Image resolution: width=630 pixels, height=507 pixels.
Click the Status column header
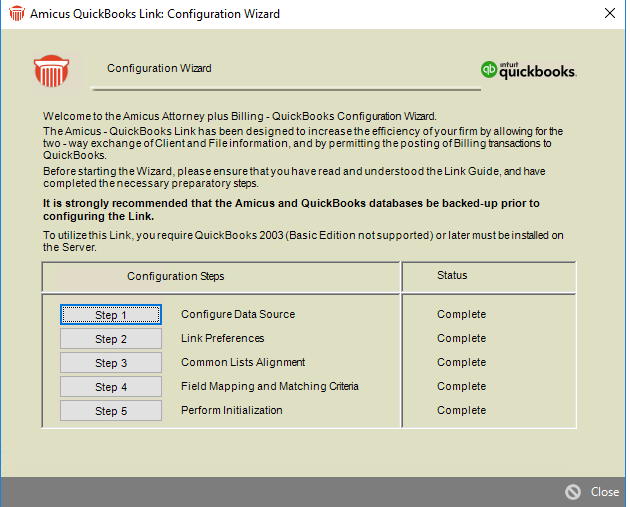point(452,275)
